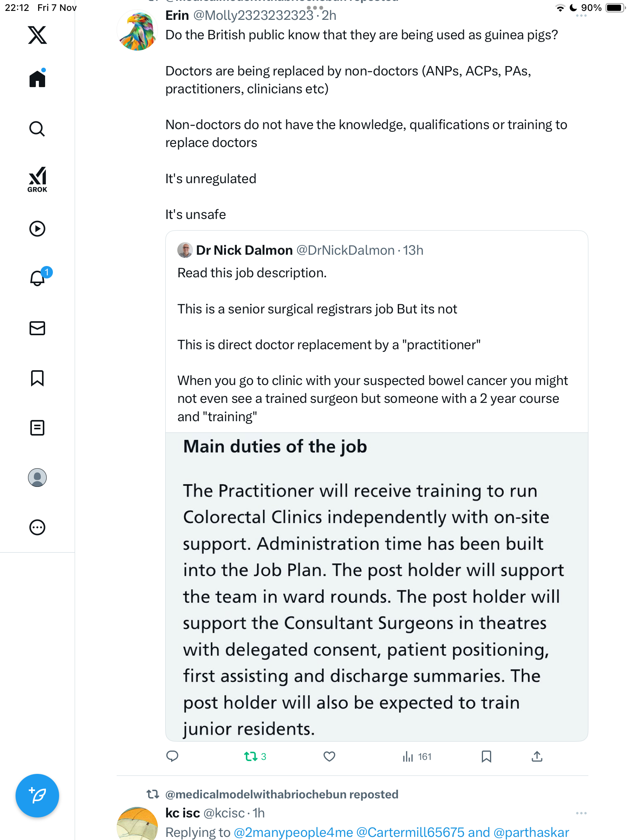This screenshot has height=840, width=630.
Task: Open the @2manypeople4me mention link
Action: tap(293, 832)
